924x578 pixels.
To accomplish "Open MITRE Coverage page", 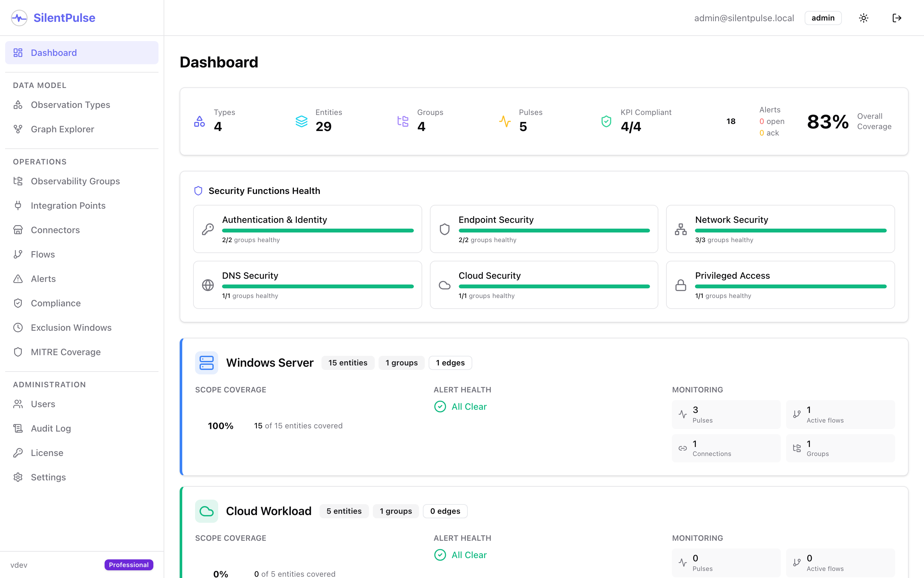I will pos(82,352).
